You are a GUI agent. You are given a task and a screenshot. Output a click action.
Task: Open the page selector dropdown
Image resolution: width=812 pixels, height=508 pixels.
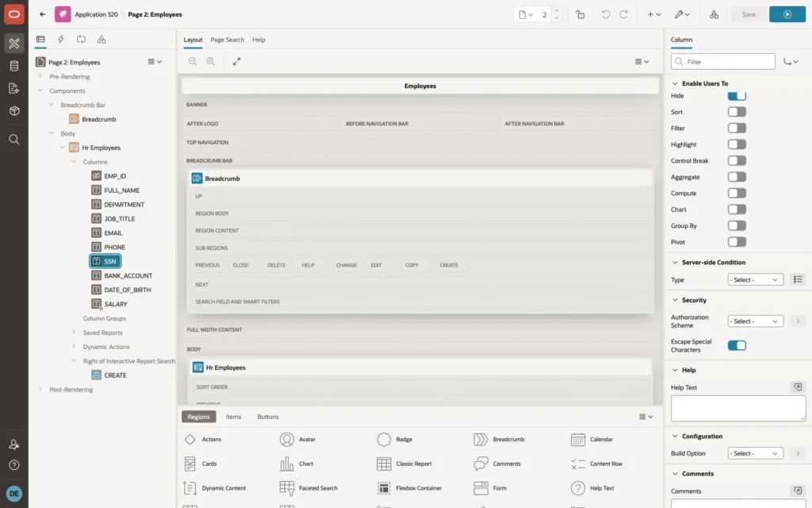(526, 14)
